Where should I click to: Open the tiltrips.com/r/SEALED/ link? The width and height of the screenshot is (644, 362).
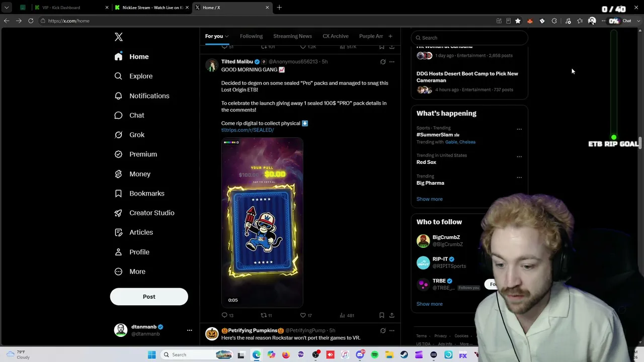click(x=248, y=130)
